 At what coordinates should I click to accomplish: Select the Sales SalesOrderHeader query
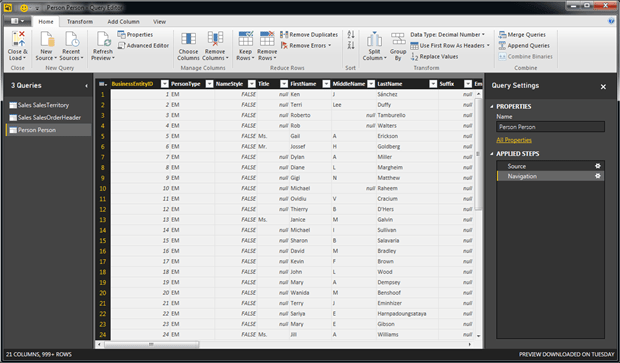tap(48, 117)
